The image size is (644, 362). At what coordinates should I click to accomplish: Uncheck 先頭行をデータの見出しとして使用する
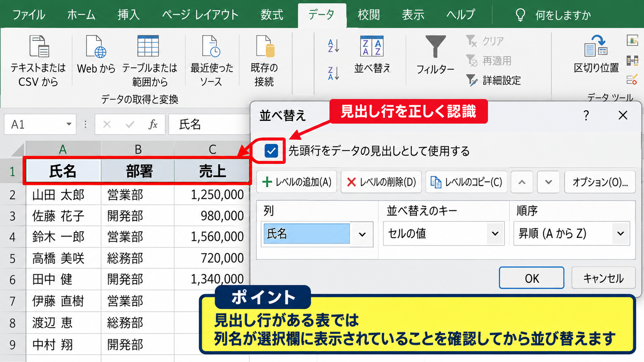[x=271, y=151]
